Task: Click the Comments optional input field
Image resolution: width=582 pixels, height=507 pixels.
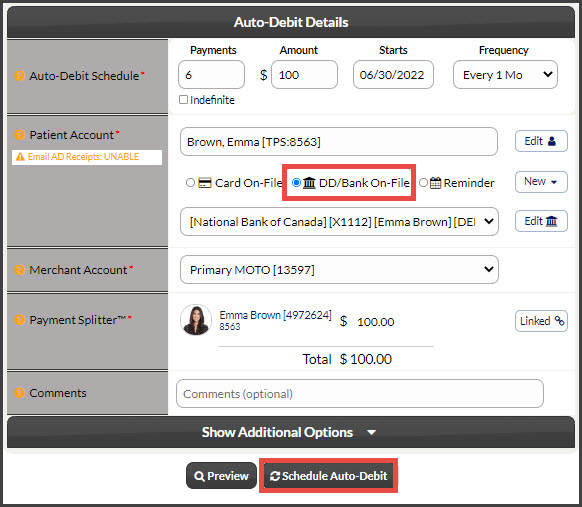Action: point(360,393)
